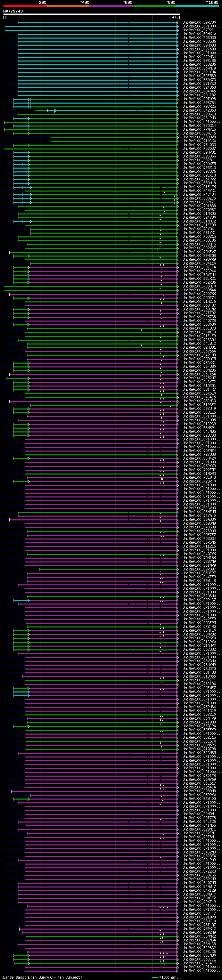Screen dimensions: 222x980
Task: Click the UniRef100_A9SK25 entry
Action: coord(199,106)
